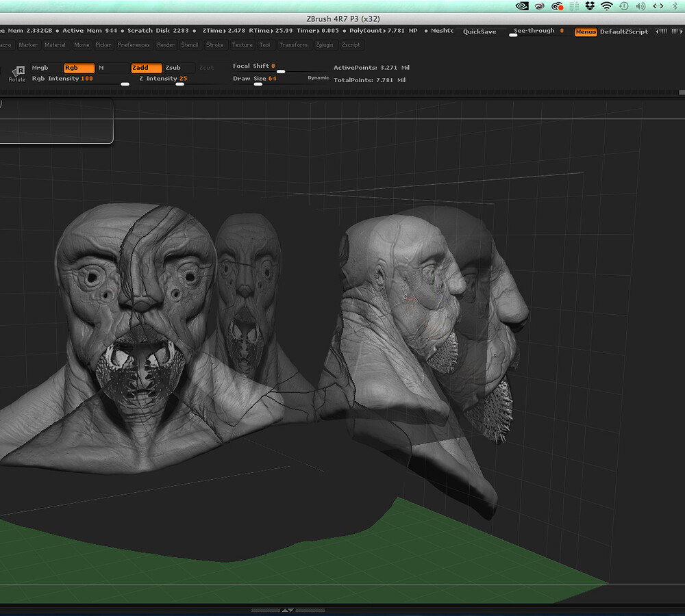The height and width of the screenshot is (616, 685).
Task: Open the Picker palette menu
Action: [103, 45]
